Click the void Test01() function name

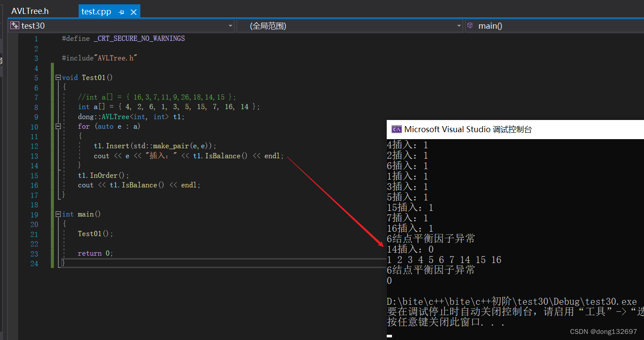tap(97, 78)
